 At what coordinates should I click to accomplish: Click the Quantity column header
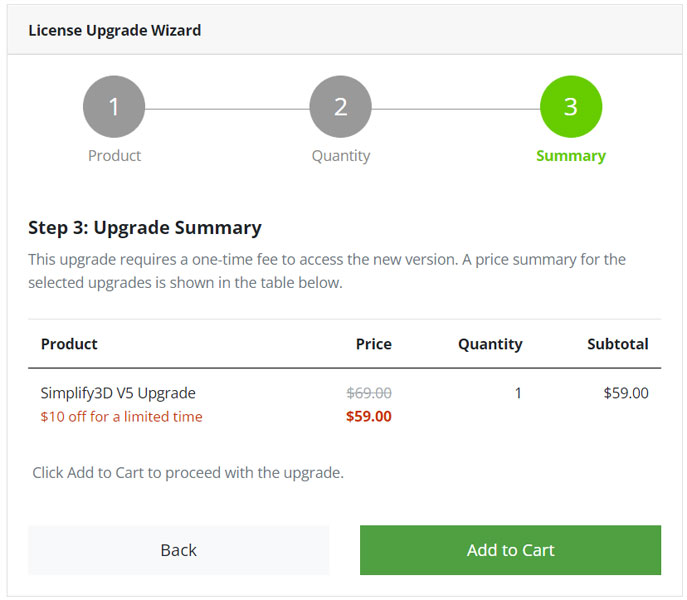click(490, 344)
